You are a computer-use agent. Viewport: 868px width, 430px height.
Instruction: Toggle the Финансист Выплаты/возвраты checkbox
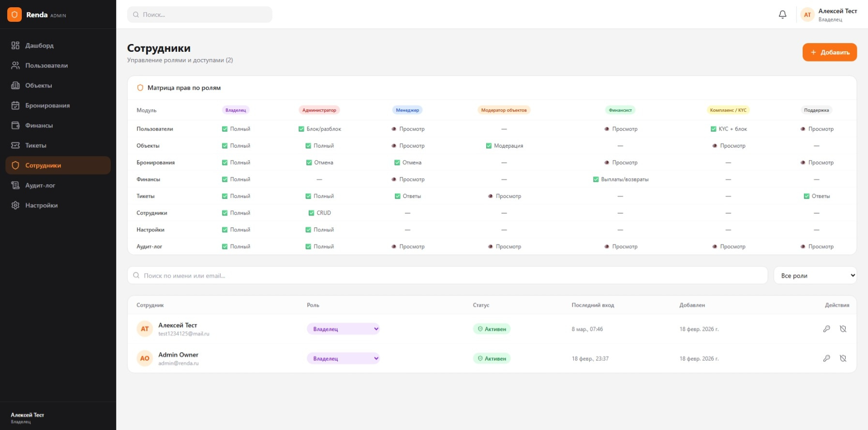click(596, 179)
